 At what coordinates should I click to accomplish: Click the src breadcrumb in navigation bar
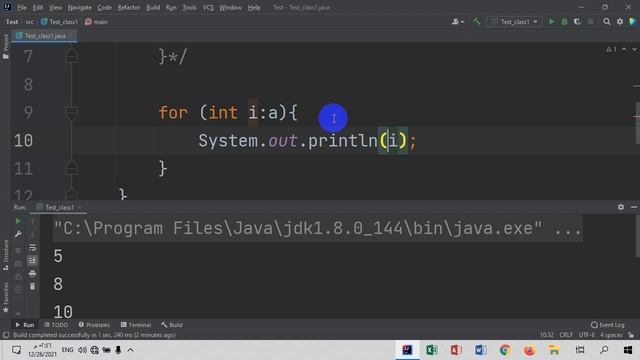(30, 22)
